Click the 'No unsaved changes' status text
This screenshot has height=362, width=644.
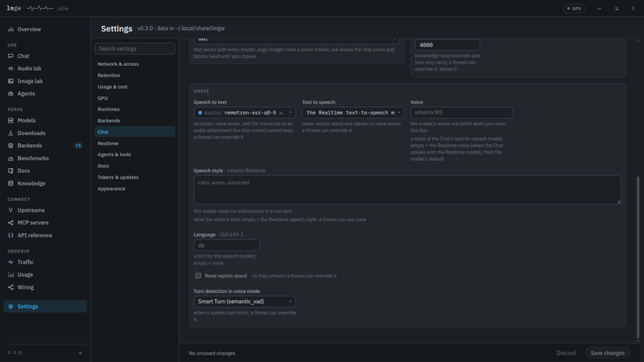(212, 353)
